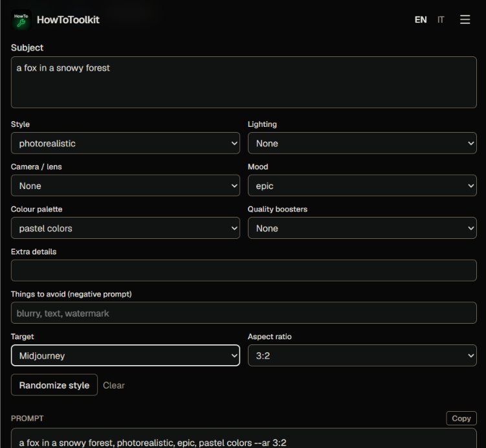Click the Extra details input field
486x448 pixels.
[243, 271]
